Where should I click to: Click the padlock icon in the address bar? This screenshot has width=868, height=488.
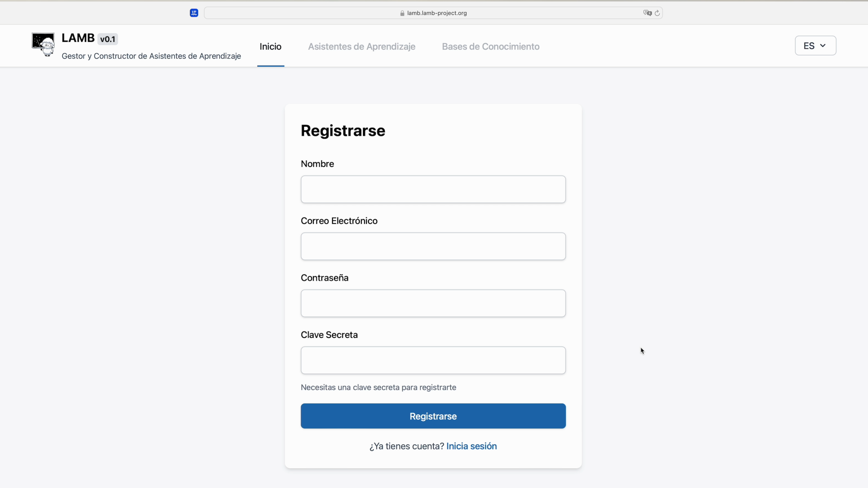tap(402, 13)
